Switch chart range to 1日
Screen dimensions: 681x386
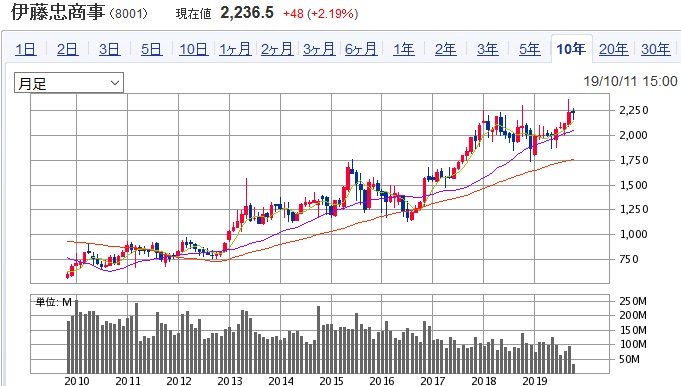pyautogui.click(x=26, y=49)
